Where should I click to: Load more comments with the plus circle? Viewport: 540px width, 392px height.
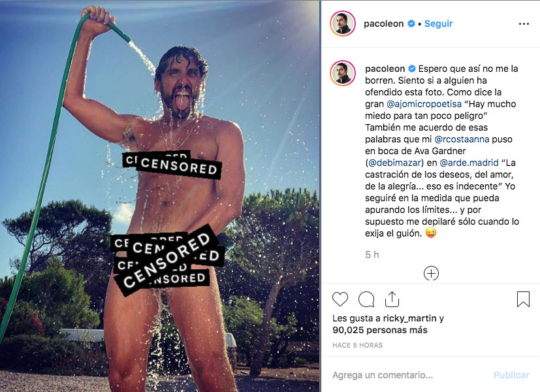pos(431,274)
